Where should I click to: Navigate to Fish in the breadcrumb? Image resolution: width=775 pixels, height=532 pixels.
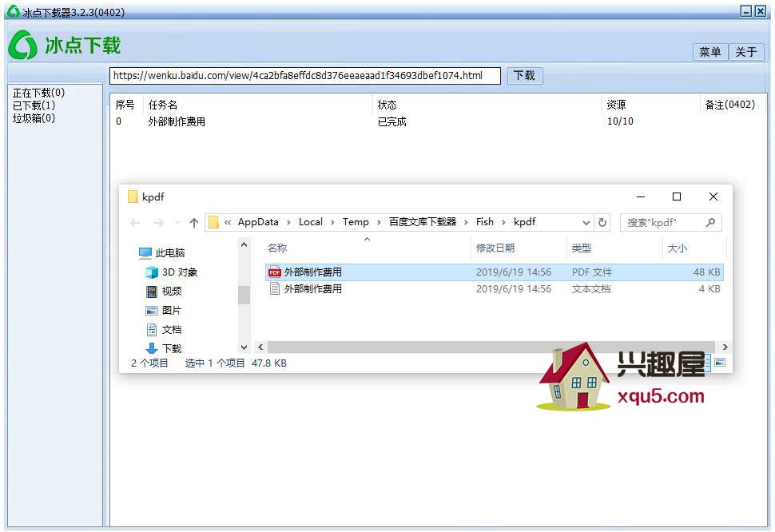pos(484,222)
